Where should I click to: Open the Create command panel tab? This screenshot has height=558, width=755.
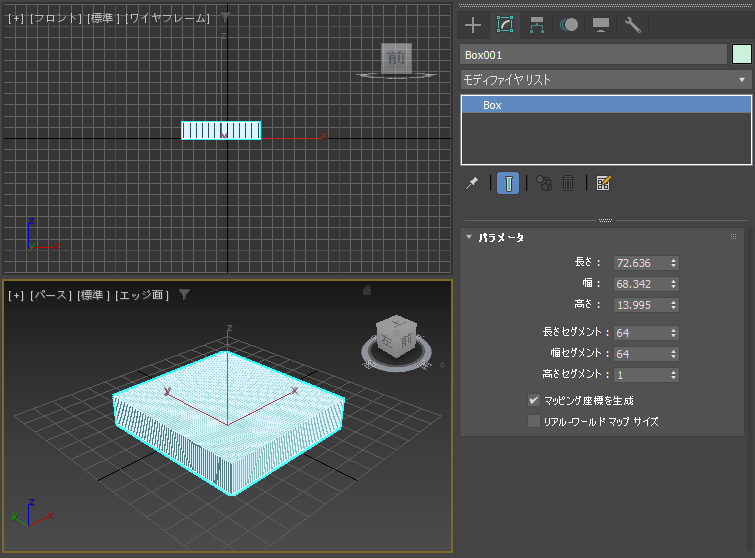click(473, 25)
